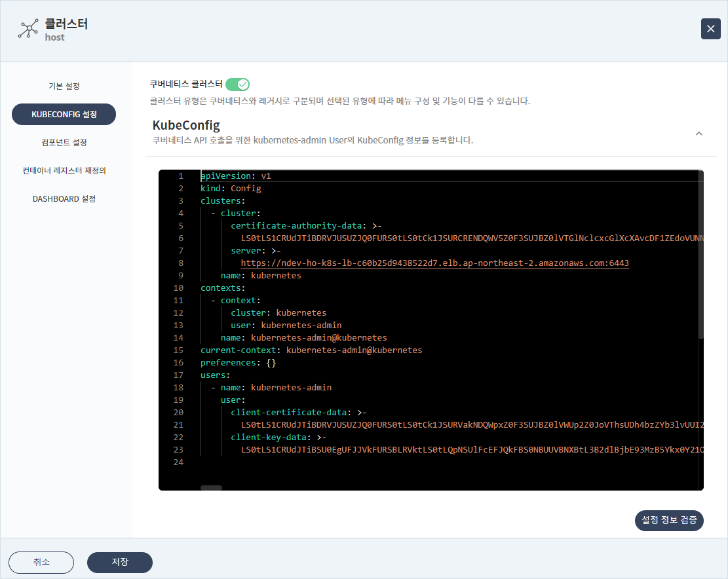Image resolution: width=728 pixels, height=579 pixels.
Task: Open the 컴포넌트 설정 menu item
Action: click(64, 142)
